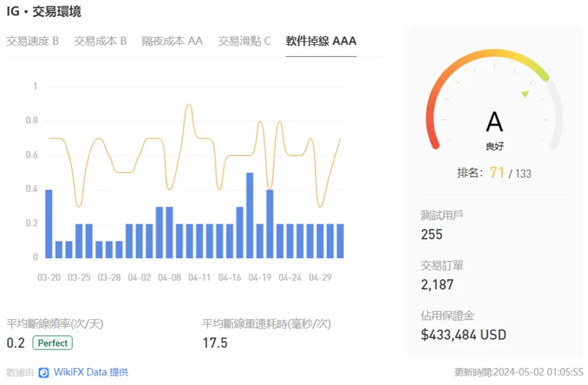Open the 交易成本 B tab
The image size is (588, 385).
100,41
